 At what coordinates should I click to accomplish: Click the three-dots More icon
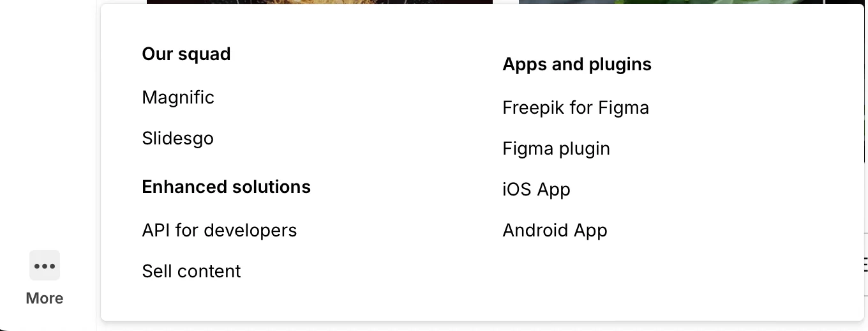45,266
